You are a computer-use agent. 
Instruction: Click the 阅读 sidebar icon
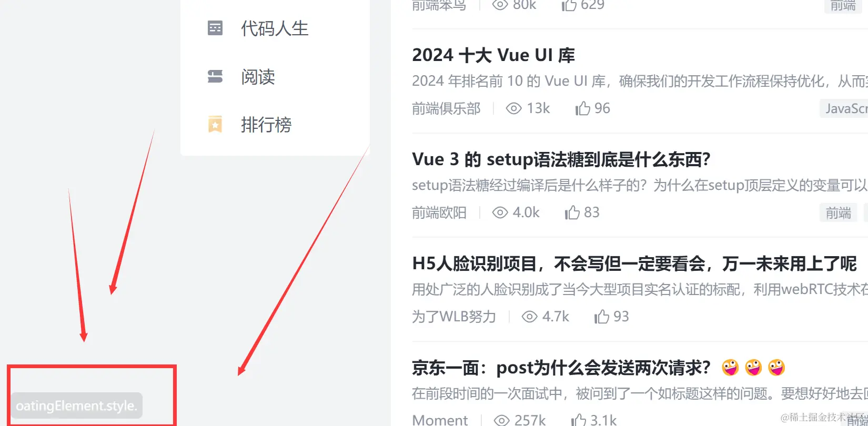pyautogui.click(x=215, y=77)
